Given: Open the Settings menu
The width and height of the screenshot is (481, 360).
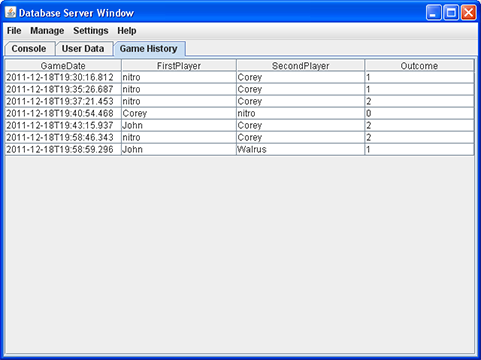Looking at the screenshot, I should [x=91, y=31].
